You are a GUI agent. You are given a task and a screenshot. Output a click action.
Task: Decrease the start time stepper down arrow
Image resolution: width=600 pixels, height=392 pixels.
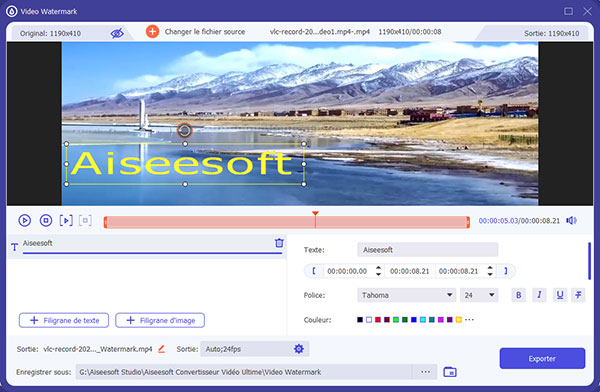tap(378, 274)
